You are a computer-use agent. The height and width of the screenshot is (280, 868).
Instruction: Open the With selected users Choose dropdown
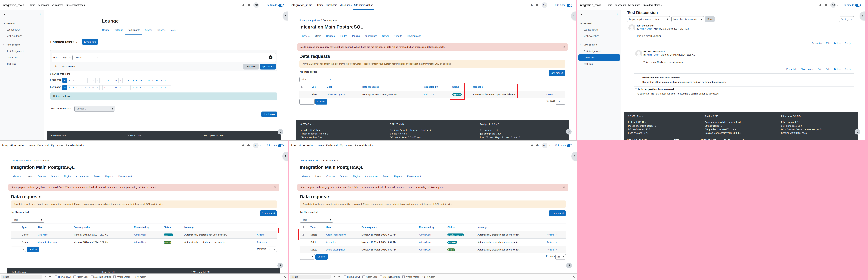tap(95, 109)
